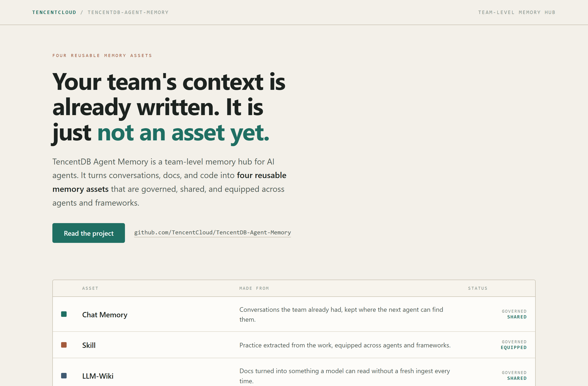Viewport: 588px width, 386px height.
Task: Open the TENCENTDB-AGENT-MEMORY breadcrumb
Action: (x=128, y=12)
